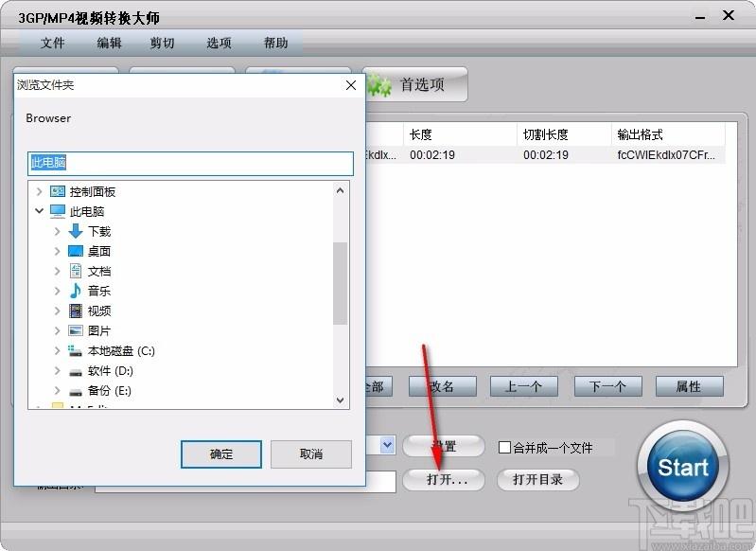
Task: Select 本地磁盘 (C:) in folder tree
Action: click(x=121, y=351)
